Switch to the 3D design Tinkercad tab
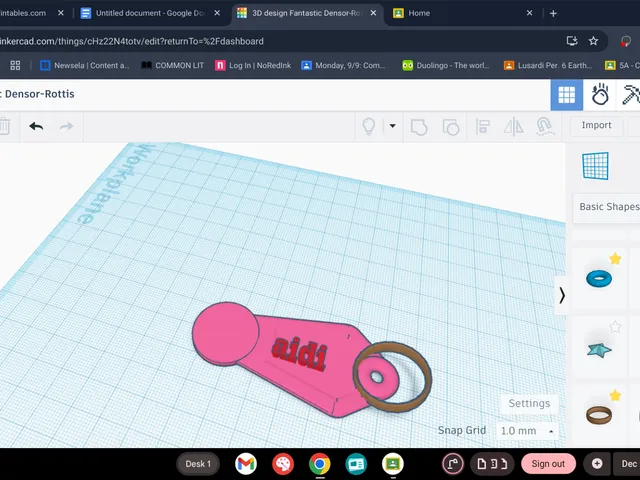This screenshot has width=640, height=480. [307, 13]
